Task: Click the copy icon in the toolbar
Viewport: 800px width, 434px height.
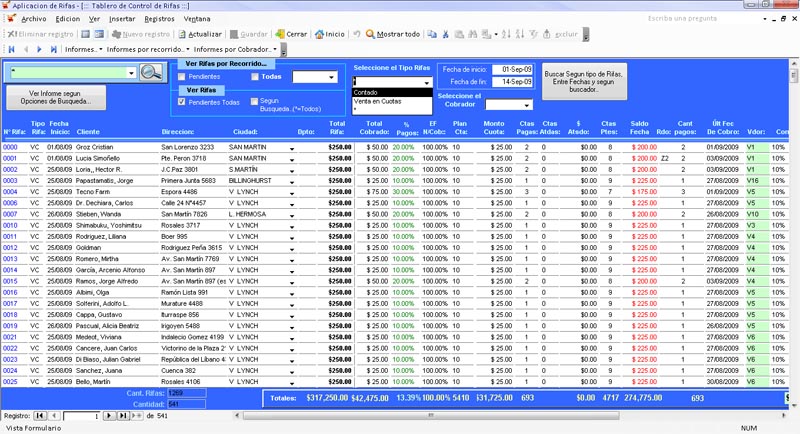Action: [432, 34]
